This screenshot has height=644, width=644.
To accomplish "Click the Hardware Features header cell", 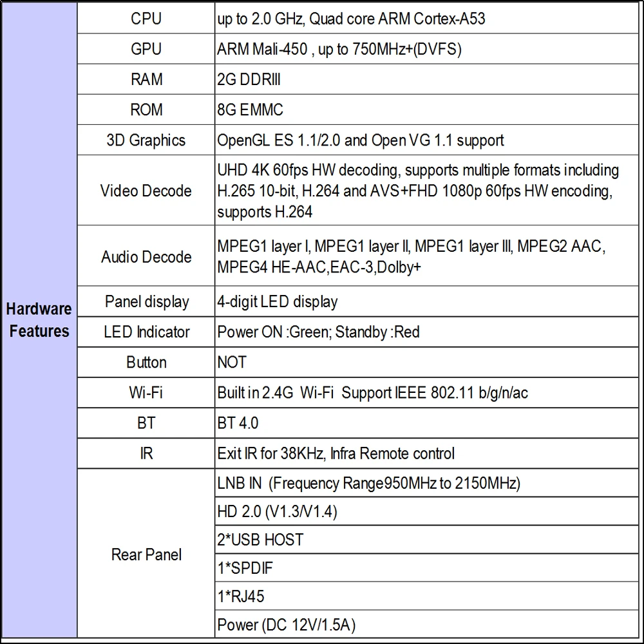I will pos(39,320).
